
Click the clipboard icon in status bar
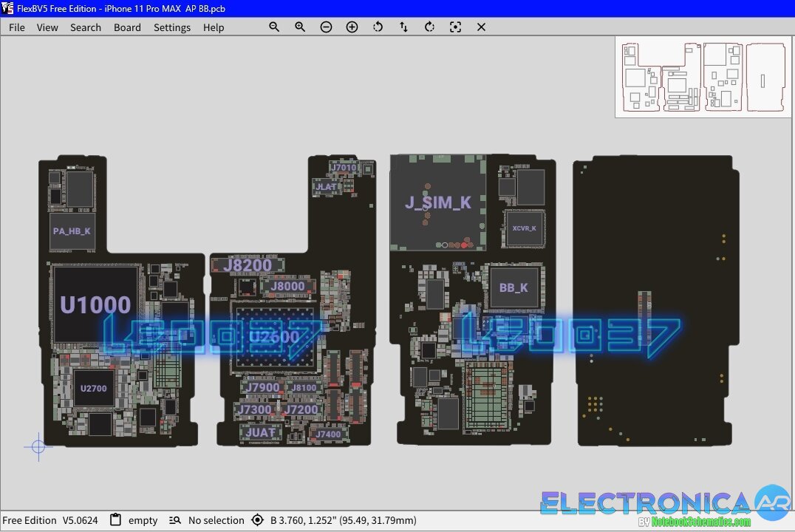click(x=115, y=520)
